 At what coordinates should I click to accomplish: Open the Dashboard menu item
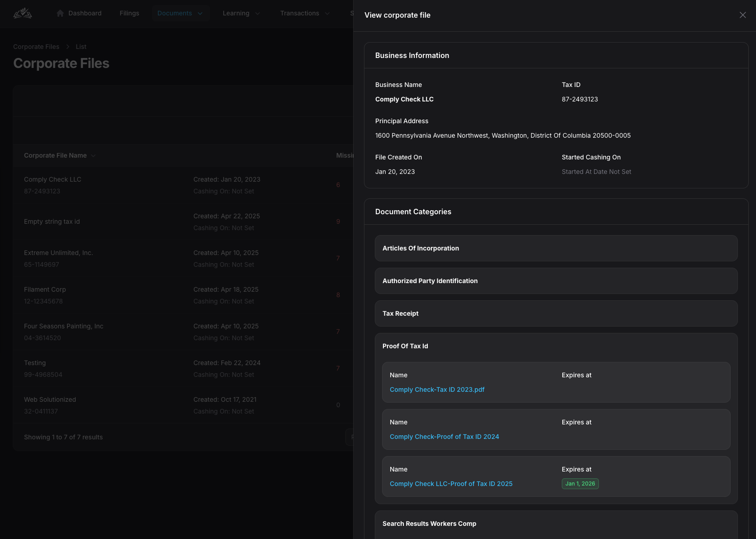pos(79,13)
